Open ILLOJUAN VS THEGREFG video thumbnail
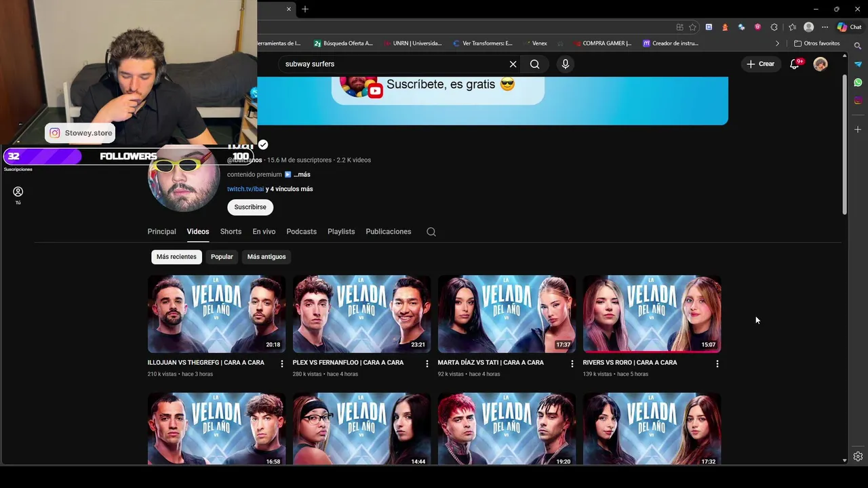Viewport: 868px width, 488px height. click(x=216, y=314)
